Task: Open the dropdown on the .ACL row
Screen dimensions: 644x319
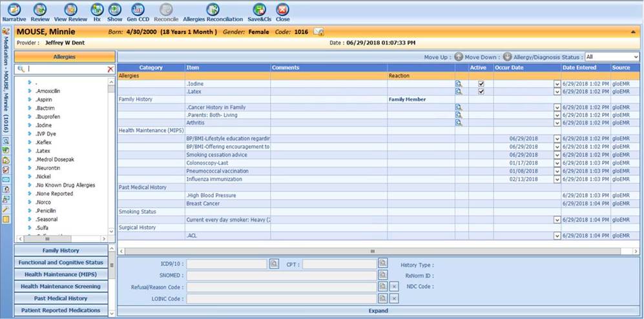Action: (x=557, y=236)
